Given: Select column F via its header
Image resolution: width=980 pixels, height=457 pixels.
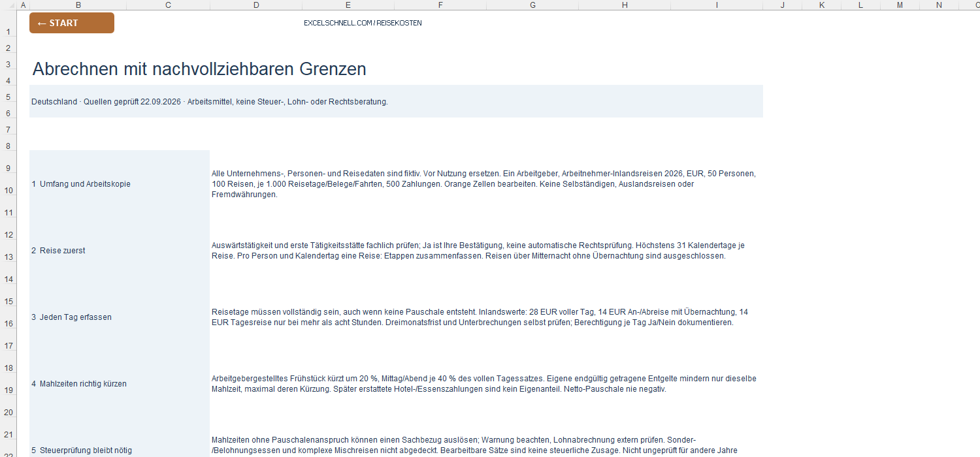Looking at the screenshot, I should click(440, 5).
